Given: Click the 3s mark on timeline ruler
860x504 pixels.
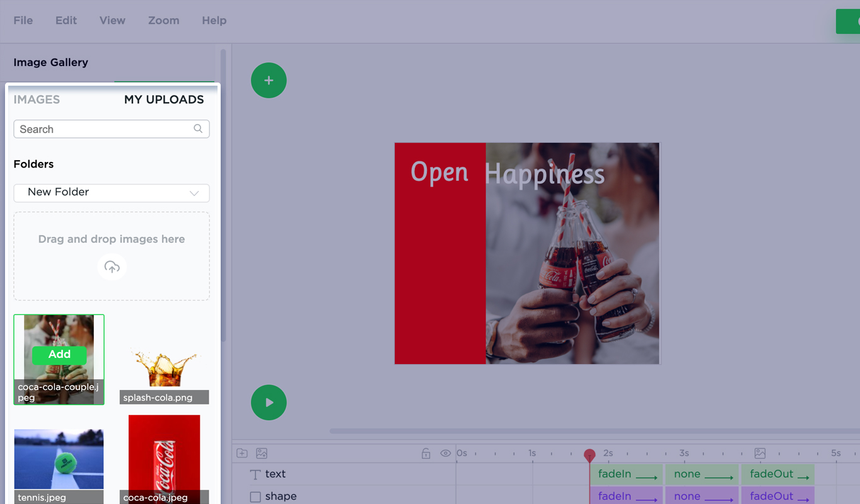Looking at the screenshot, I should (x=684, y=453).
